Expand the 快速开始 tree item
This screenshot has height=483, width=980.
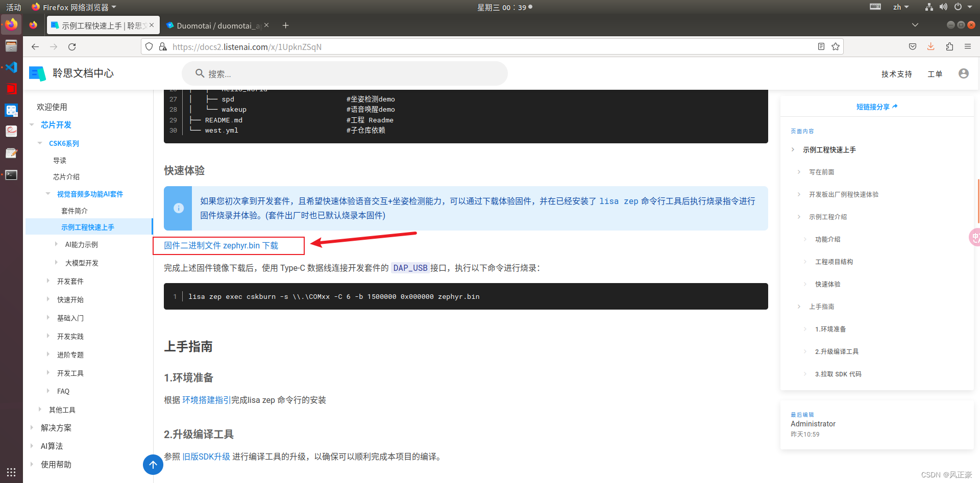[48, 299]
